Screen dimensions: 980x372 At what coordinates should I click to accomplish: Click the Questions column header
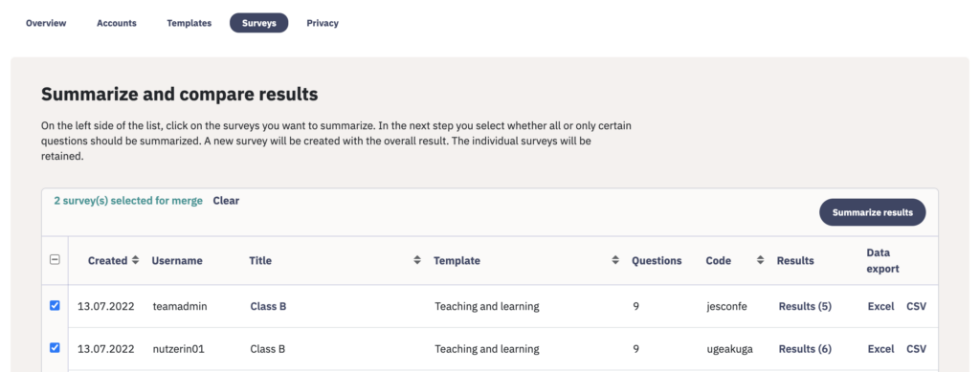(x=657, y=261)
